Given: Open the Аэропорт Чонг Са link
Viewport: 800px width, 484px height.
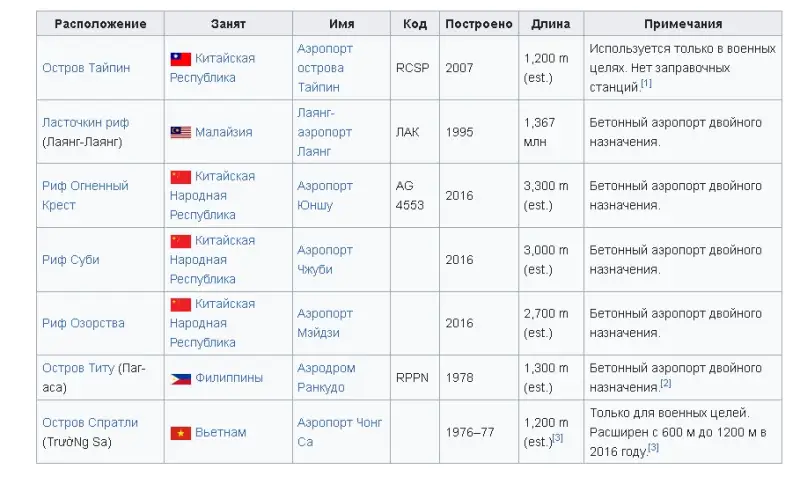Looking at the screenshot, I should [339, 432].
